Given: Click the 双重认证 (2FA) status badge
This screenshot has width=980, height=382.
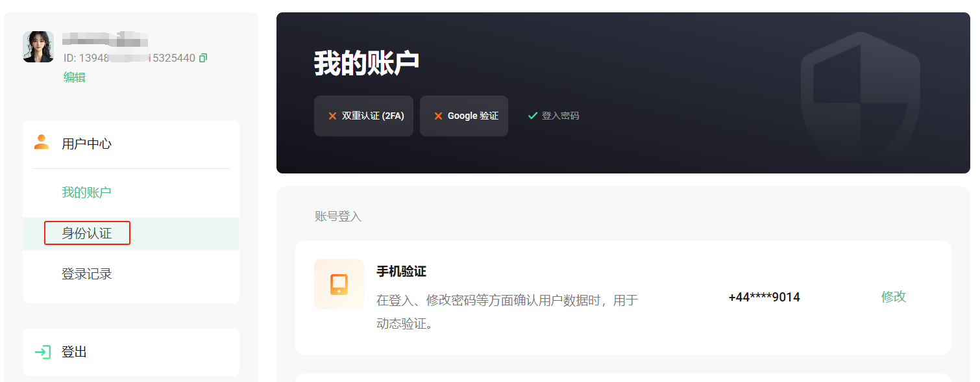Looking at the screenshot, I should tap(363, 116).
